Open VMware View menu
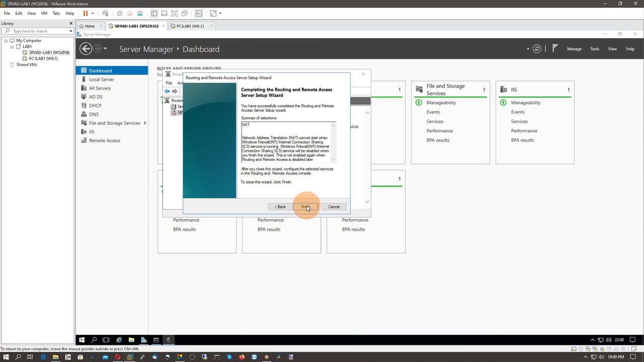This screenshot has height=362, width=644. pos(31,14)
